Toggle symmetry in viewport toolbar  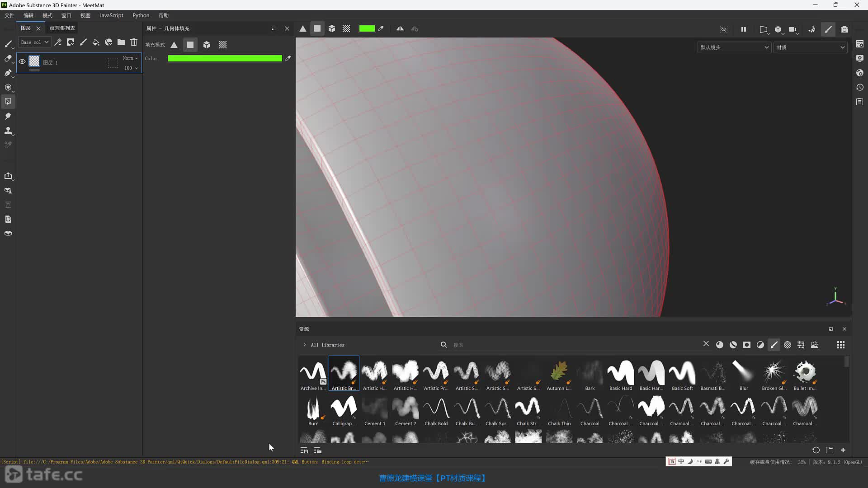400,28
